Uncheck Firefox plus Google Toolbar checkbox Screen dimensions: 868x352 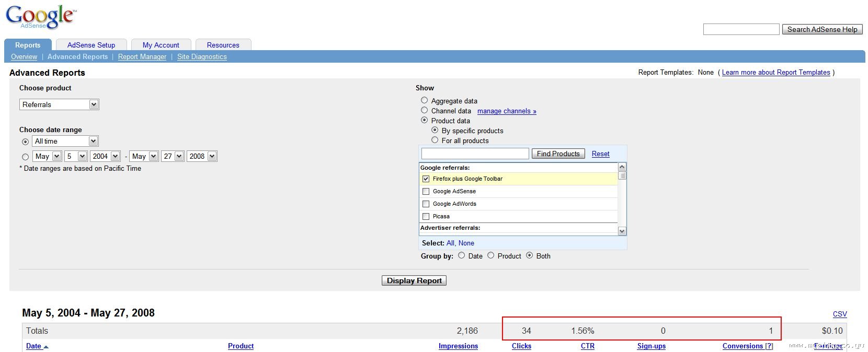(426, 179)
